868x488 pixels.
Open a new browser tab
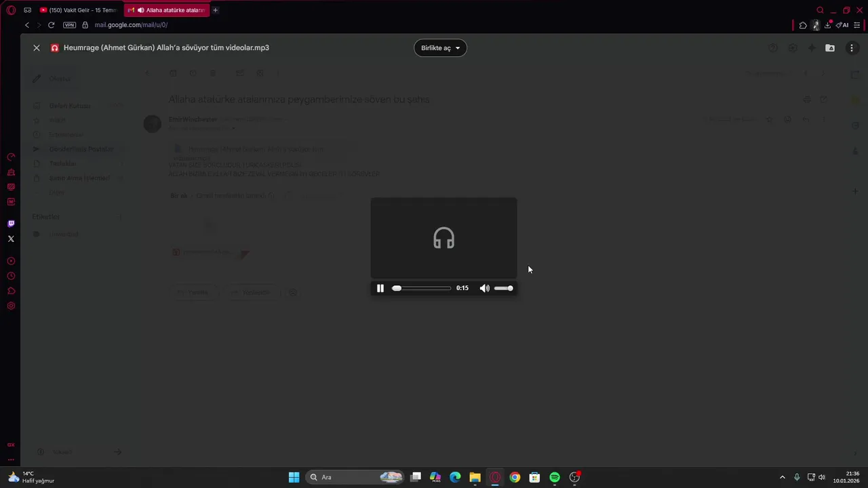point(216,10)
